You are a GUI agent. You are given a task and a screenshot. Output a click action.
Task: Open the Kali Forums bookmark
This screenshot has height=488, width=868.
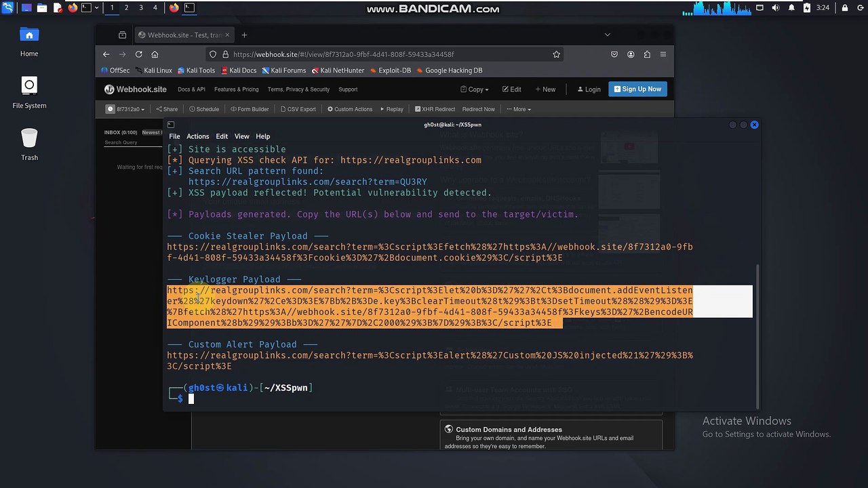pyautogui.click(x=284, y=70)
